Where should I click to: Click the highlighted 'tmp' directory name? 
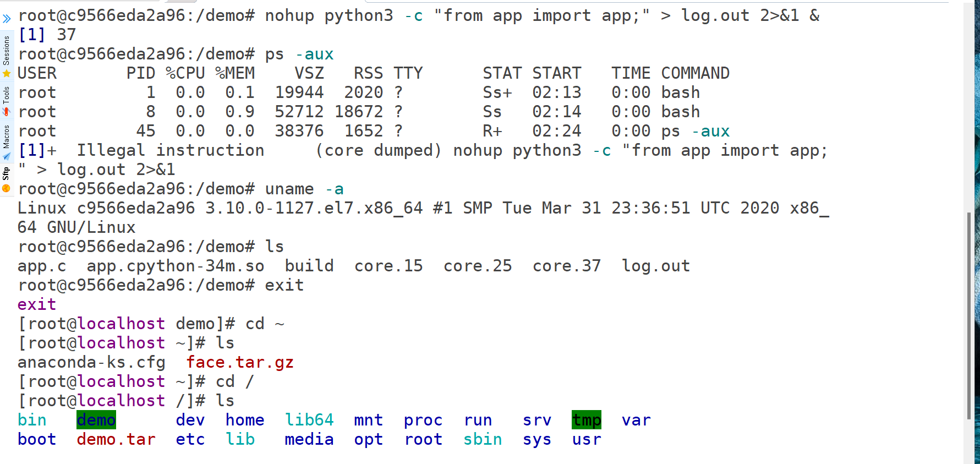[587, 420]
